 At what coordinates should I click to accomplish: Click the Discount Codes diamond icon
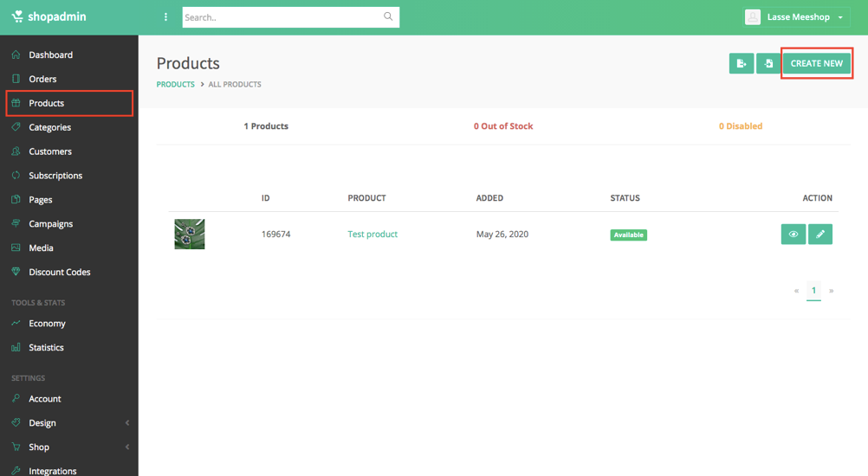coord(16,272)
